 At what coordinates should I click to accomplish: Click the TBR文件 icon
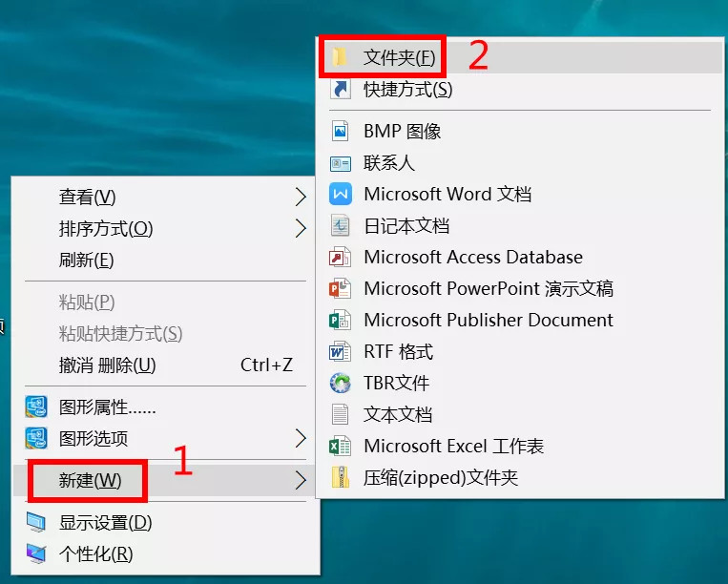[x=341, y=383]
